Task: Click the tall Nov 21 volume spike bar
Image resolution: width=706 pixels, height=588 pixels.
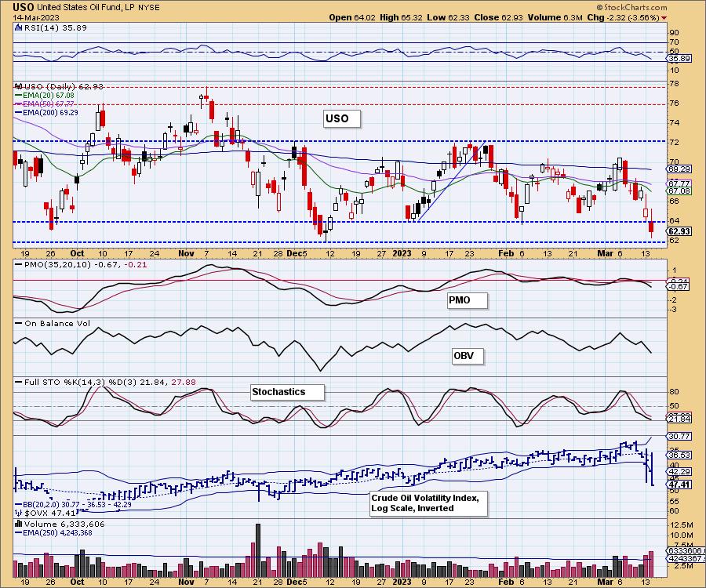Action: pyautogui.click(x=258, y=550)
